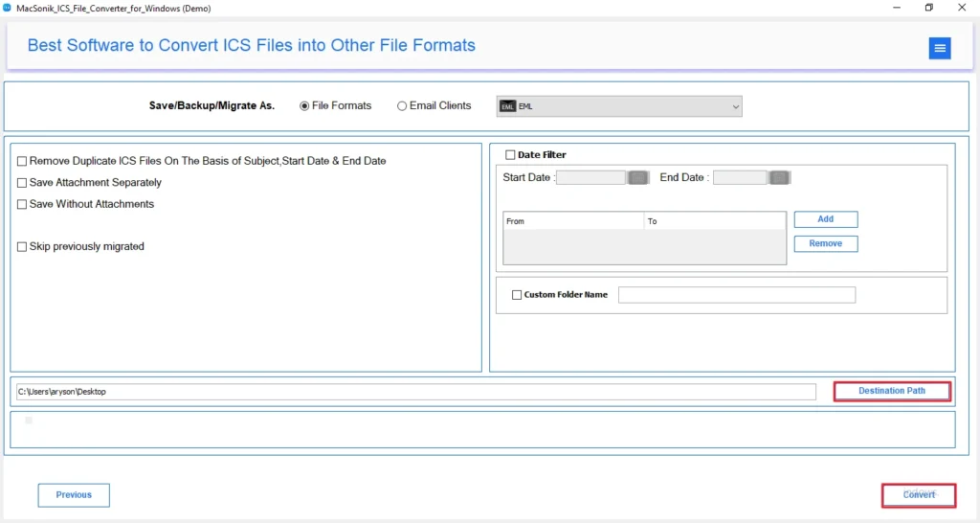Image resolution: width=980 pixels, height=523 pixels.
Task: Select the File Formats radio button
Action: [x=304, y=106]
